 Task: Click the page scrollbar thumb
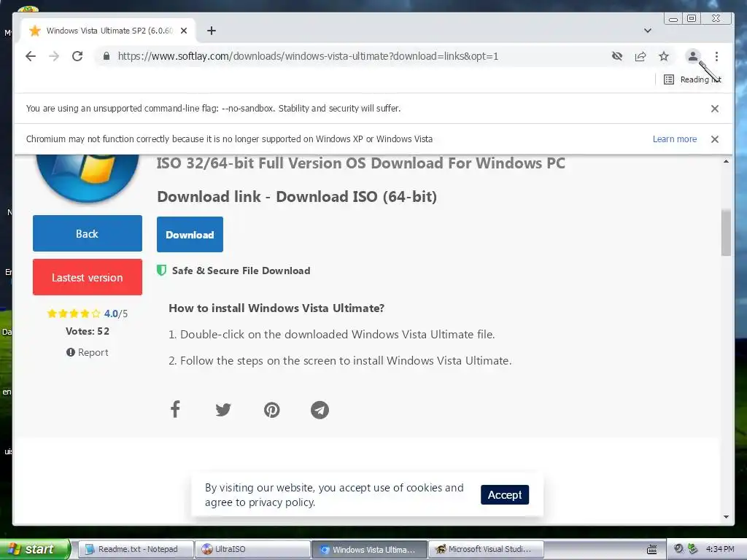coord(726,233)
